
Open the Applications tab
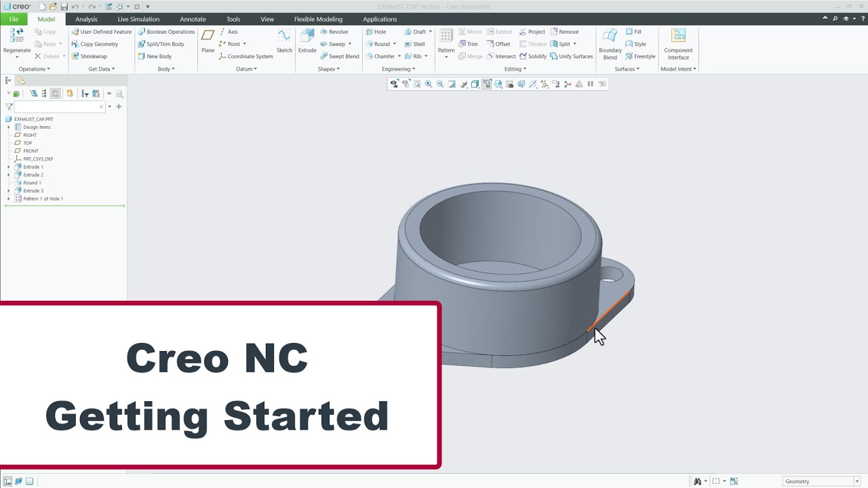pyautogui.click(x=380, y=19)
